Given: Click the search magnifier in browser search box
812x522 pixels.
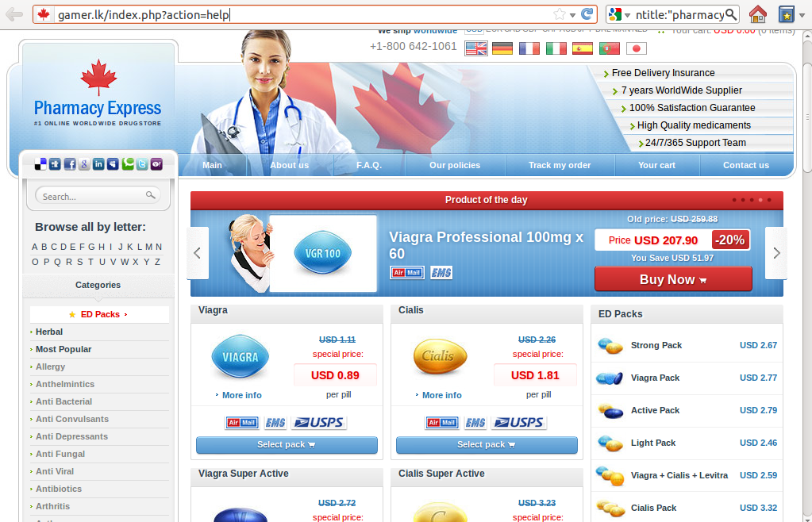Looking at the screenshot, I should pyautogui.click(x=731, y=14).
